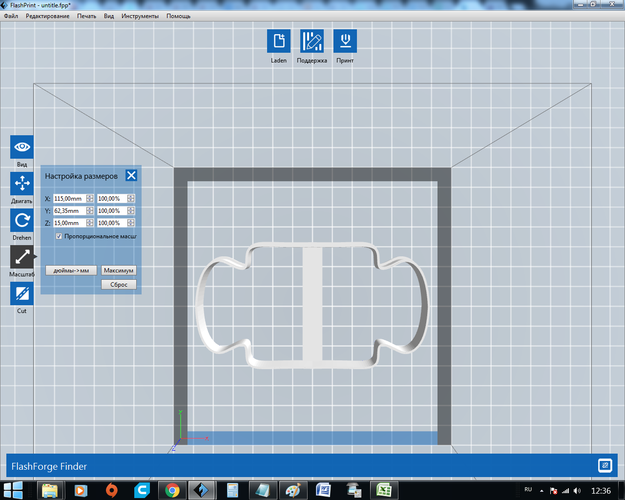
Task: Click the Y mm spinner arrows
Action: (90, 211)
